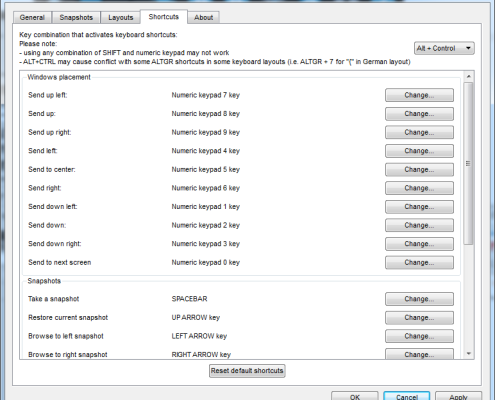495x400 pixels.
Task: Click the 'Numeric keypad 5 key' value
Action: [x=206, y=169]
